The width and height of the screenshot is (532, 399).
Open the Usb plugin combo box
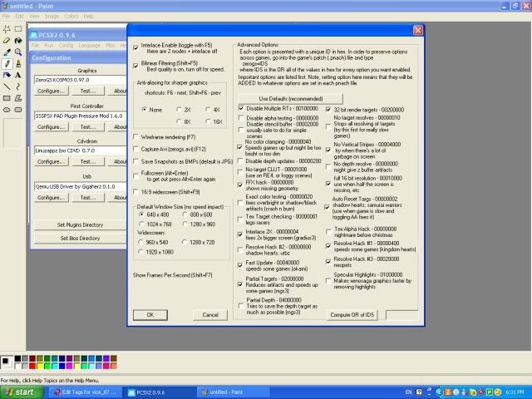pos(80,186)
